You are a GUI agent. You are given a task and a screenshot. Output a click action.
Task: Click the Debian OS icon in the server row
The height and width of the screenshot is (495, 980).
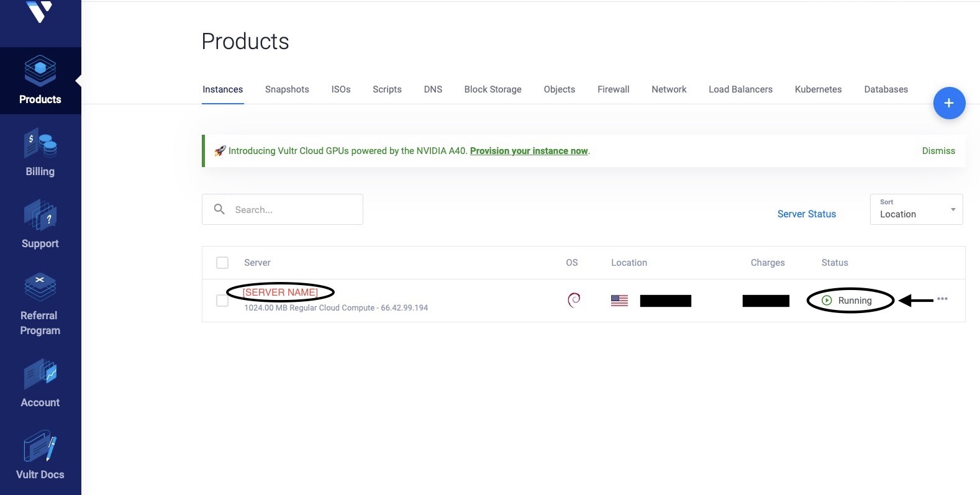pos(574,301)
